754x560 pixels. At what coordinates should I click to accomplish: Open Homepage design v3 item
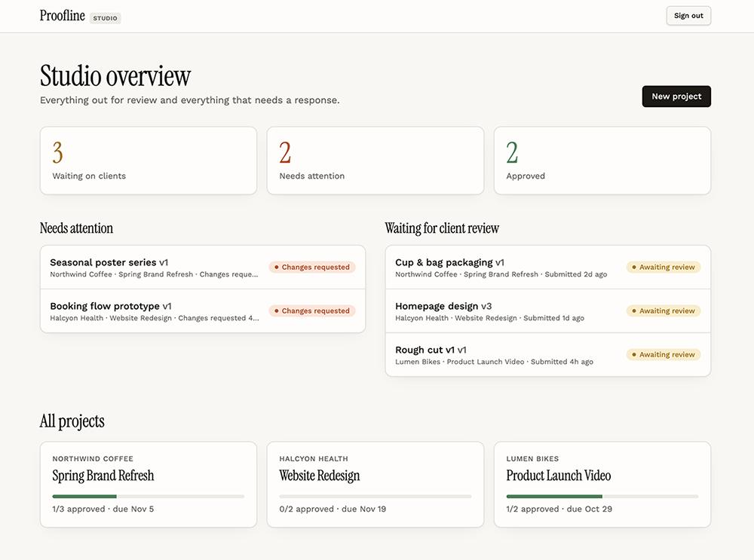pyautogui.click(x=548, y=311)
